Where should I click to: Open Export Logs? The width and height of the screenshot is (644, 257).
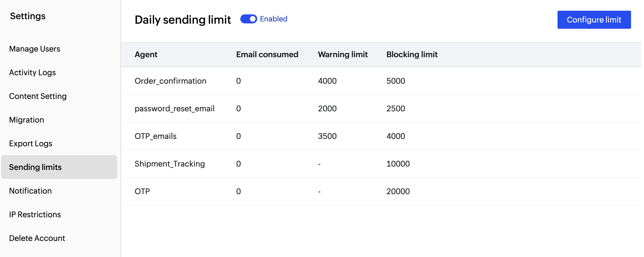click(x=30, y=143)
